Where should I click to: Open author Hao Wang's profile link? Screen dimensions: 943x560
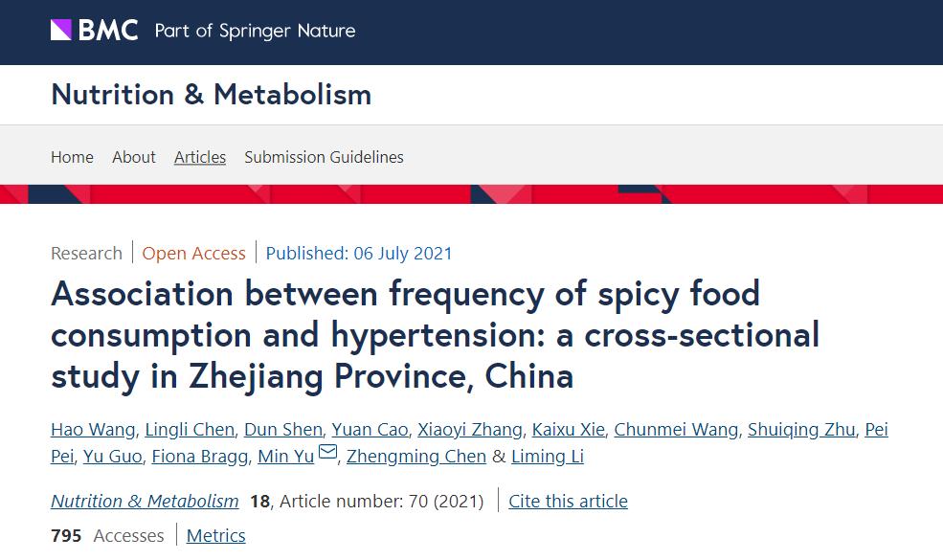point(94,430)
